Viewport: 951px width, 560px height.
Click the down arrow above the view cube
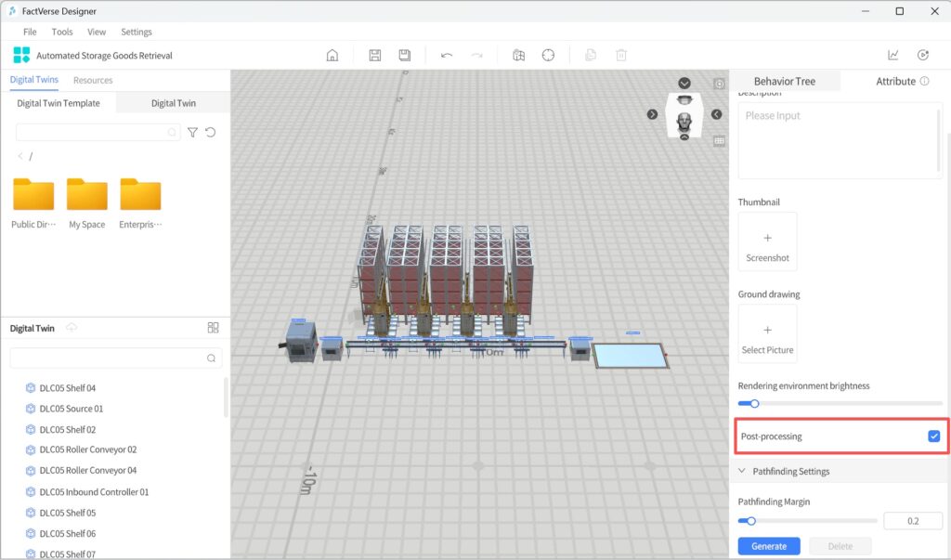pos(684,84)
